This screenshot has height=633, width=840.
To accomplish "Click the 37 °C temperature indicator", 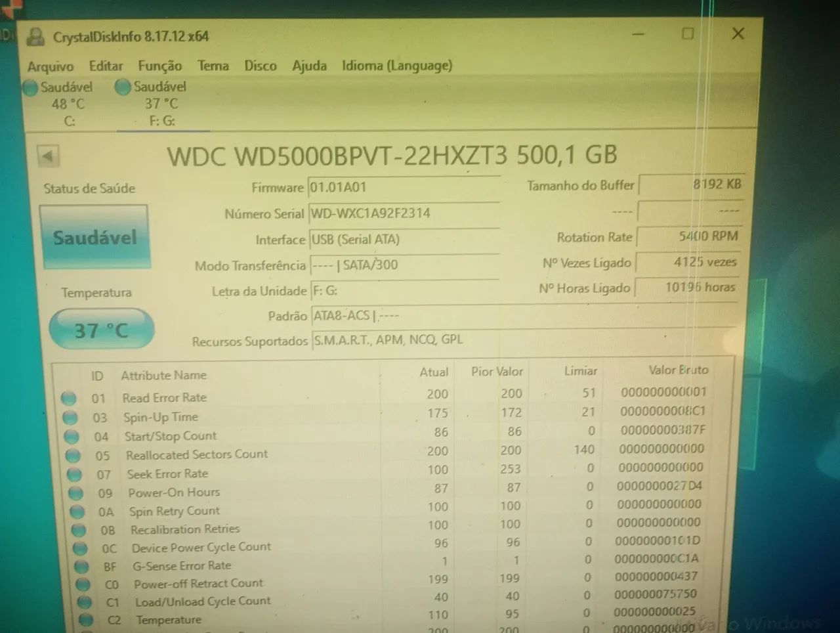I will [101, 328].
